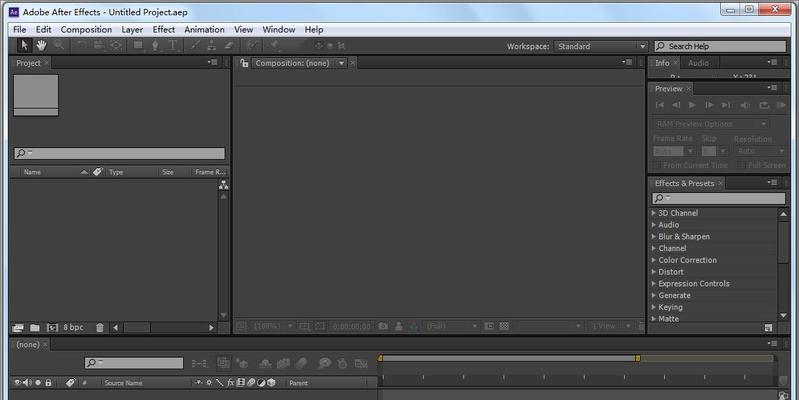Viewport: 799px width, 400px height.
Task: Toggle Full Screen checkbox in Preview
Action: coord(741,165)
